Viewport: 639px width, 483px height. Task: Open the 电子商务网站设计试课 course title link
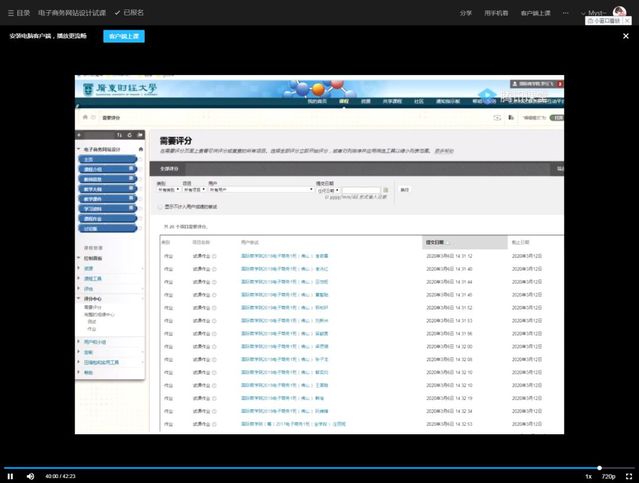tap(72, 12)
